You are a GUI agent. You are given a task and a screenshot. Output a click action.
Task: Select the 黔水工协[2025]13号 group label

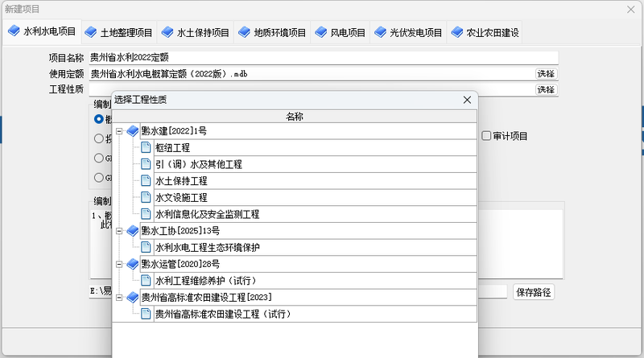180,231
